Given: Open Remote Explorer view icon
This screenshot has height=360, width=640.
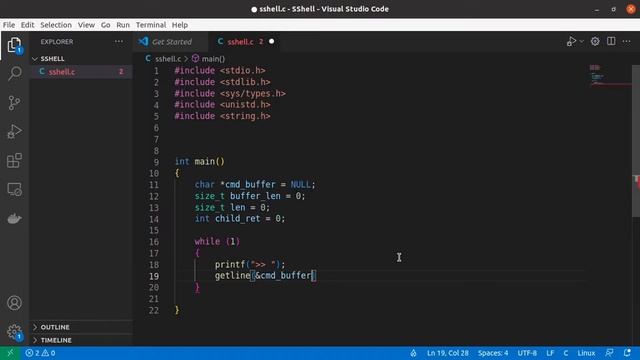Looking at the screenshot, I should tap(14, 189).
